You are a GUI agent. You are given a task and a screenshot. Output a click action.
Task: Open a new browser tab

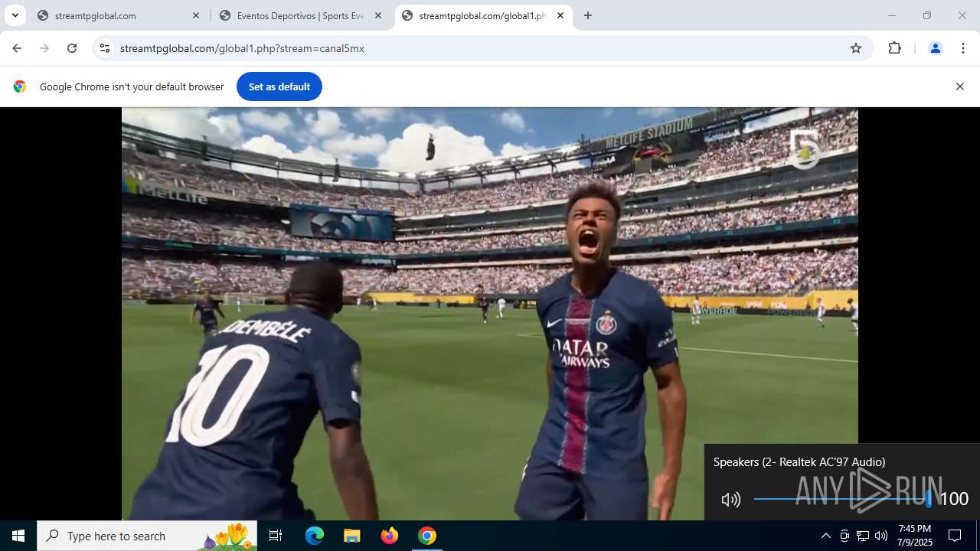coord(588,15)
